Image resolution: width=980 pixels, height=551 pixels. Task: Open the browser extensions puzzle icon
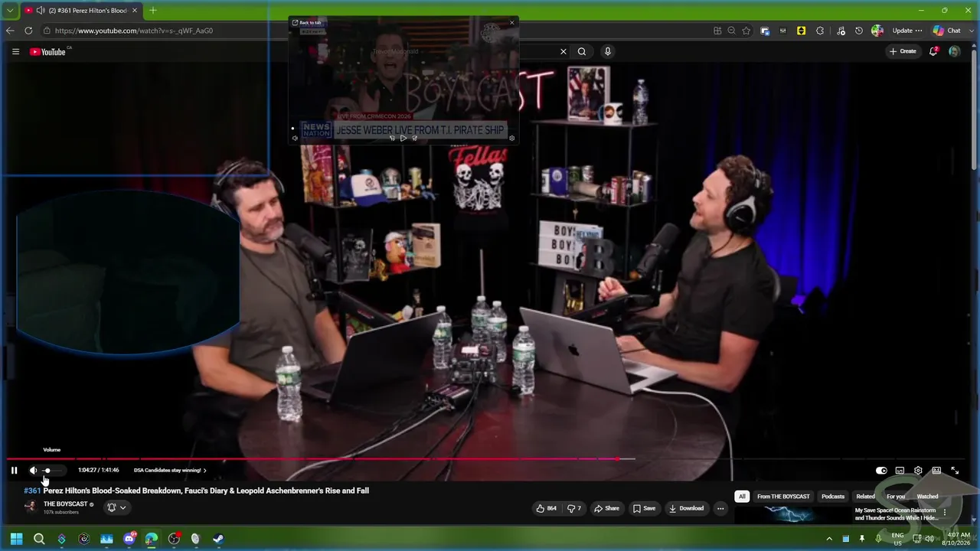(x=820, y=31)
